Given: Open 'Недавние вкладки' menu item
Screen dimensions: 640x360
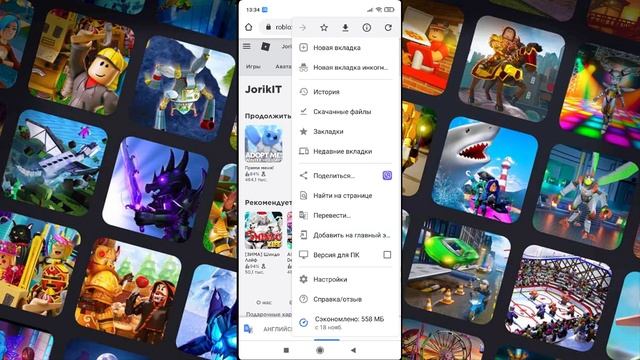Looking at the screenshot, I should [346, 151].
